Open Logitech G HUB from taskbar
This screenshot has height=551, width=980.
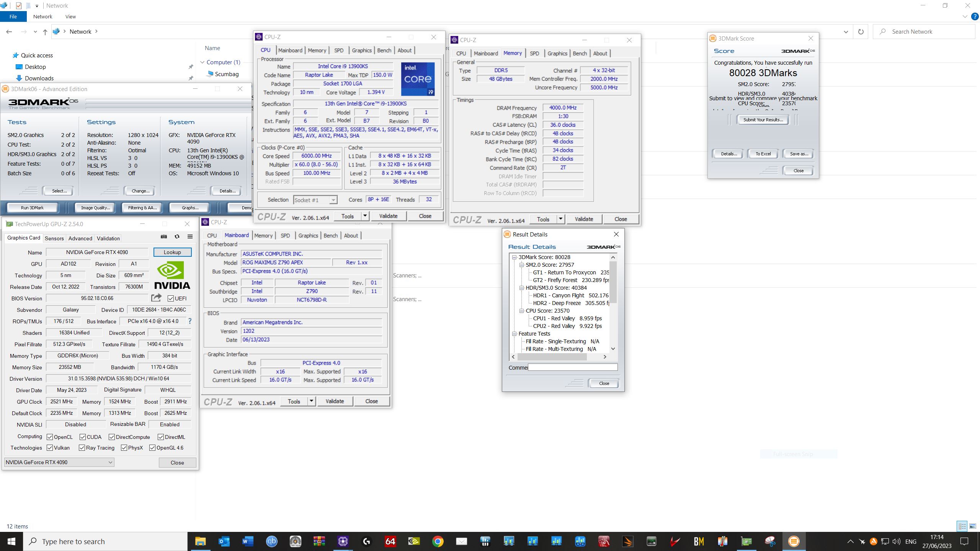click(x=366, y=541)
